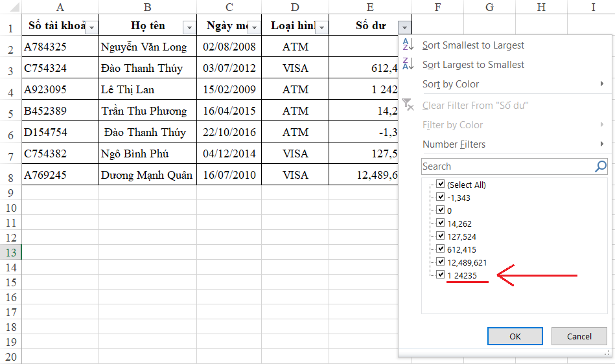Select cell containing Nguyễn Văn Long
This screenshot has height=364, width=615.
coord(147,47)
